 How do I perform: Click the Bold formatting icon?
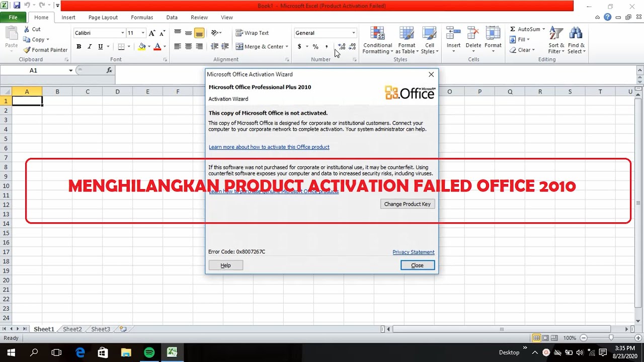coord(79,47)
